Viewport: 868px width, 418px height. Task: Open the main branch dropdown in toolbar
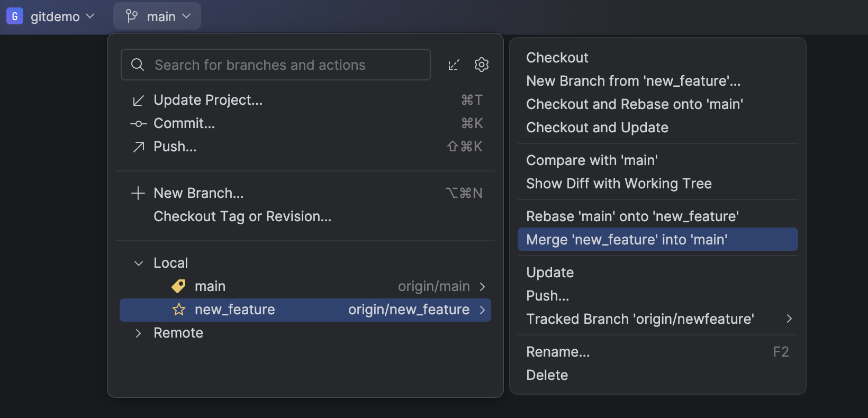(157, 16)
